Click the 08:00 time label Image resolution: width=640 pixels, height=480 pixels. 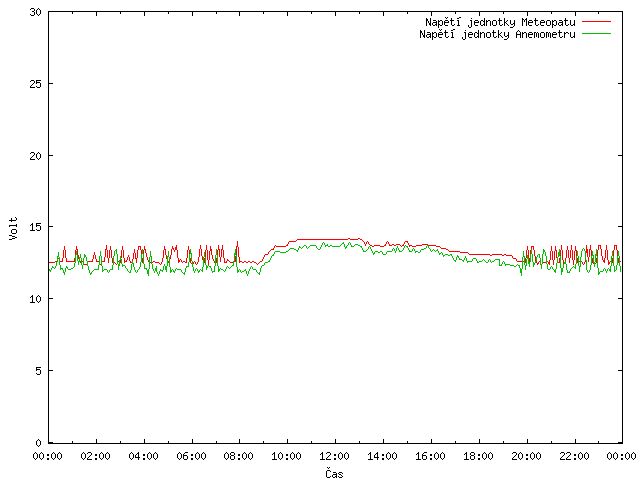[239, 456]
